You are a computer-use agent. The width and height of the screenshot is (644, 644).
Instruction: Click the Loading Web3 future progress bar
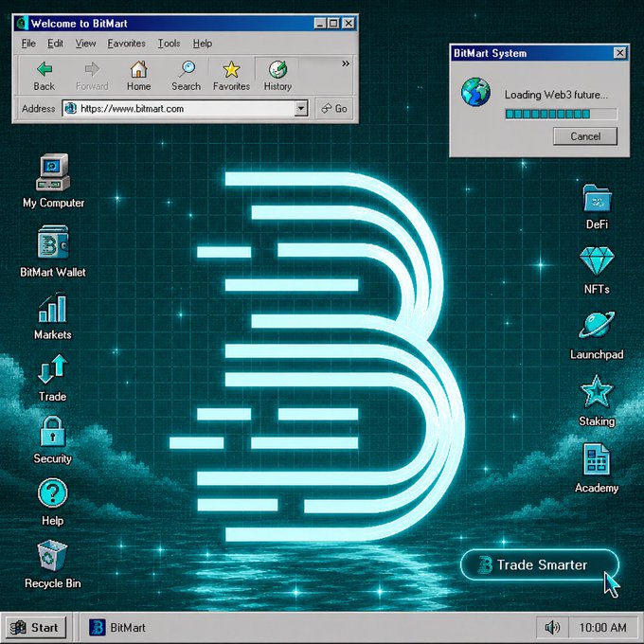[x=561, y=114]
